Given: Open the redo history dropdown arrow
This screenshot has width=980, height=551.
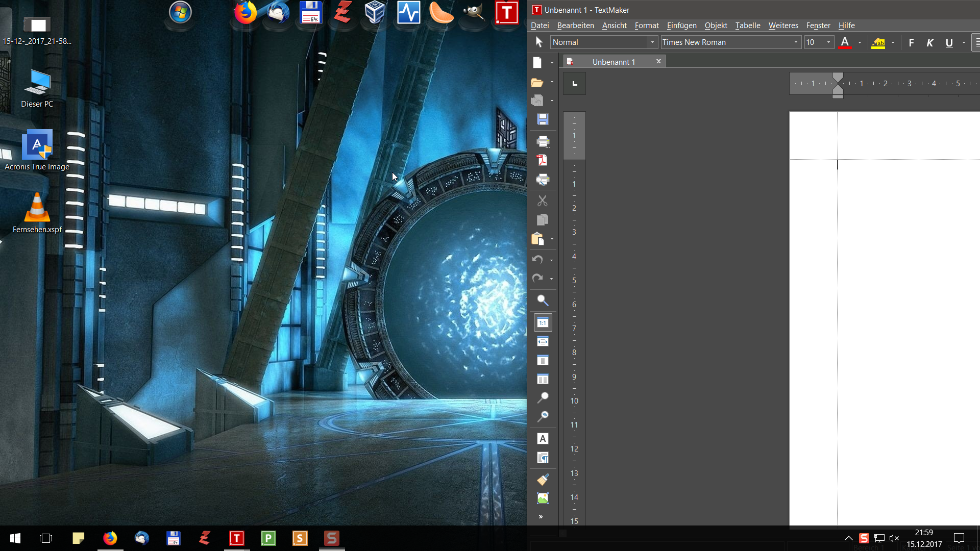Looking at the screenshot, I should coord(551,279).
